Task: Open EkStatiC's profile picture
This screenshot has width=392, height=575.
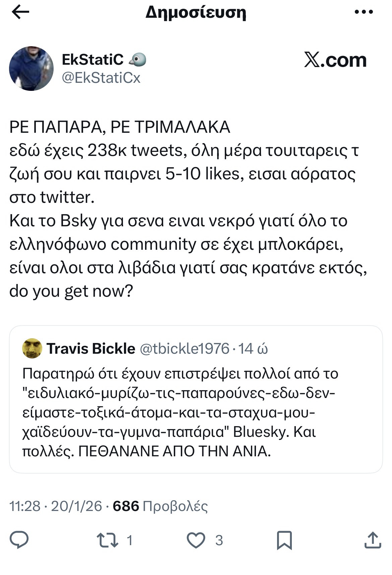Action: point(31,68)
